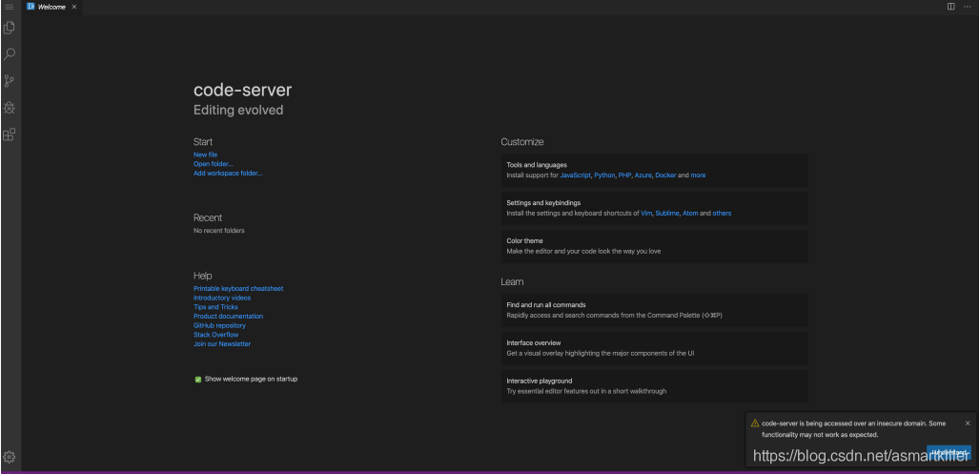Screen dimensions: 980x474
Task: Open the hamburger application menu
Action: point(10,7)
